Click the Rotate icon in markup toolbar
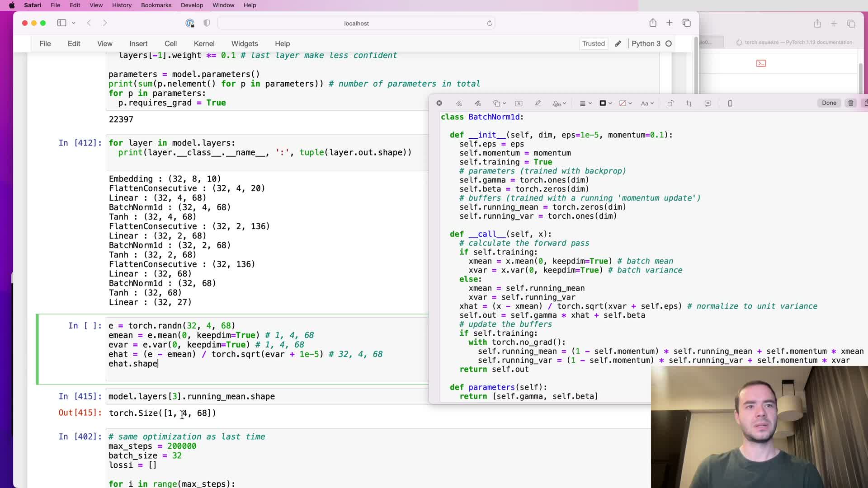 tap(670, 103)
